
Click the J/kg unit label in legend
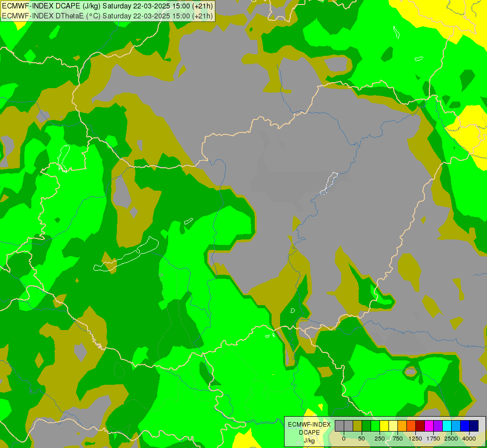pos(309,441)
